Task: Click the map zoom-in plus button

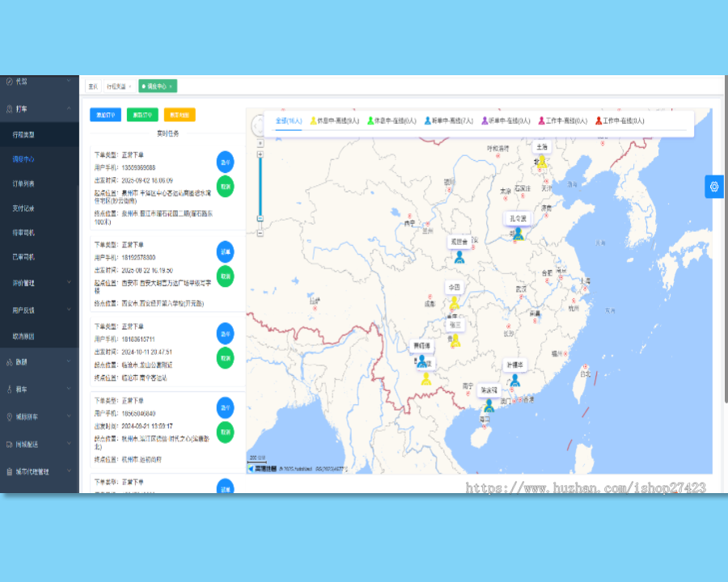Action: (x=260, y=154)
